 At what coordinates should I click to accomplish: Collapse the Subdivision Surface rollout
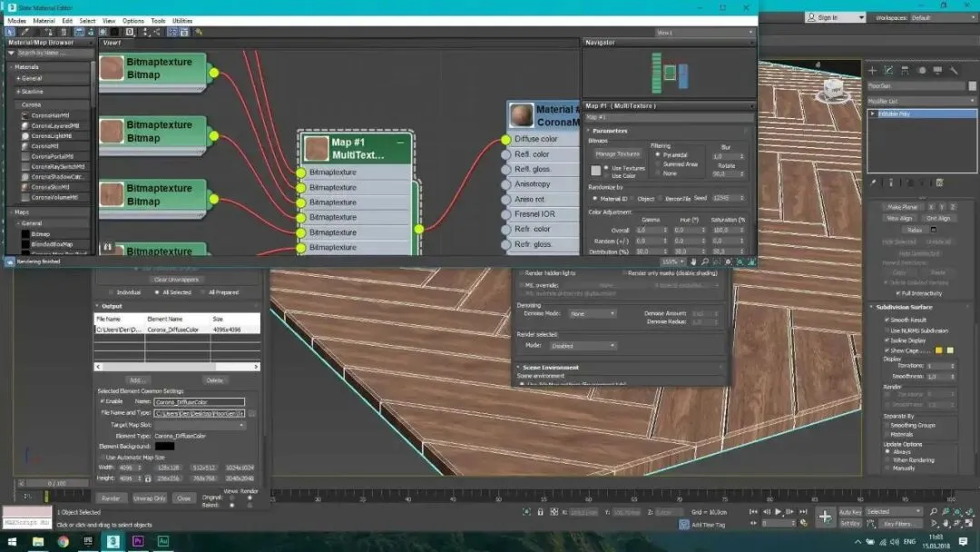click(x=872, y=307)
